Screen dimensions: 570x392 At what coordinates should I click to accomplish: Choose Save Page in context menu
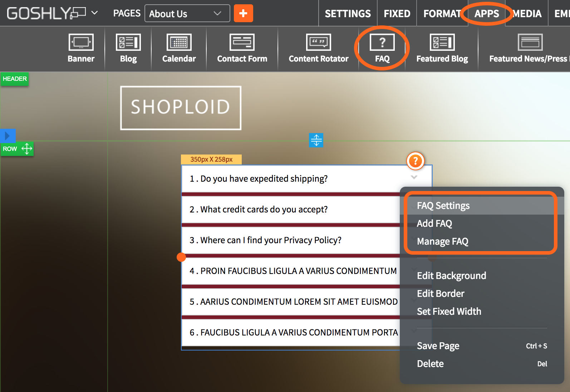(x=482, y=346)
